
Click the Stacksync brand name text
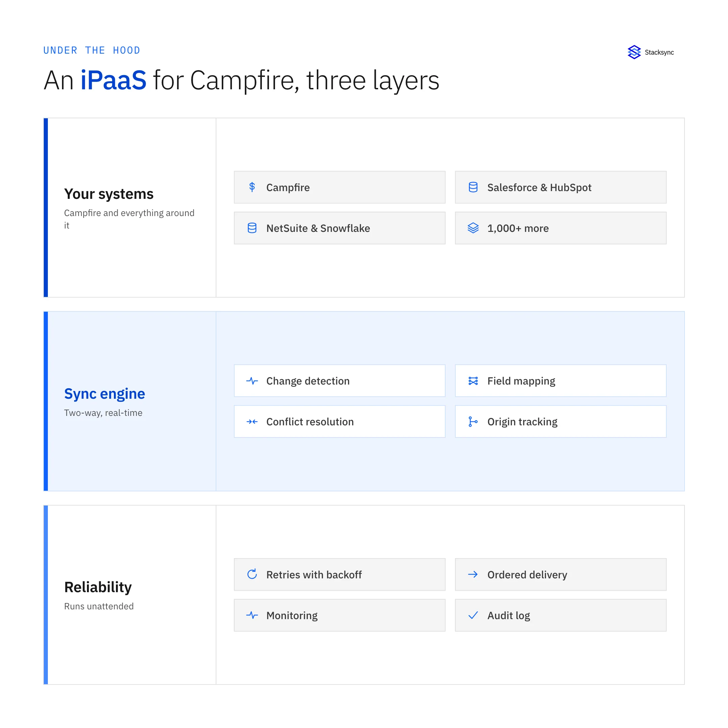tap(659, 52)
